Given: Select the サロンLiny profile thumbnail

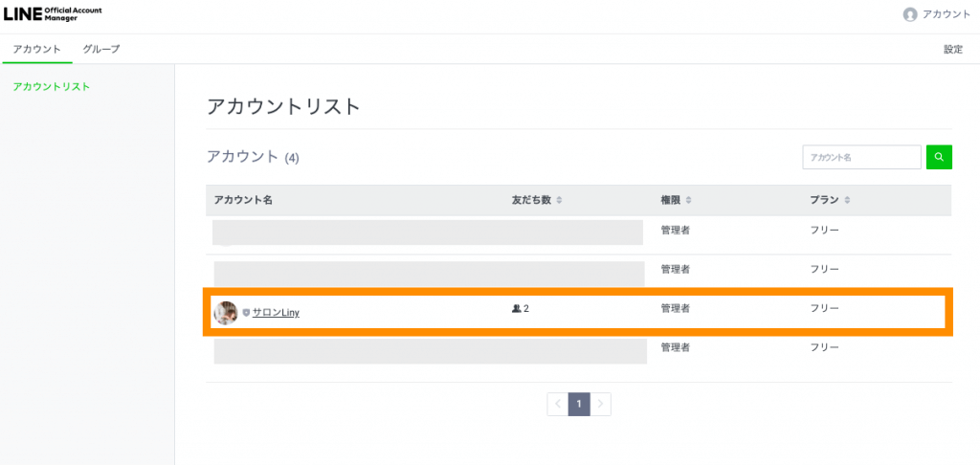Looking at the screenshot, I should 226,313.
